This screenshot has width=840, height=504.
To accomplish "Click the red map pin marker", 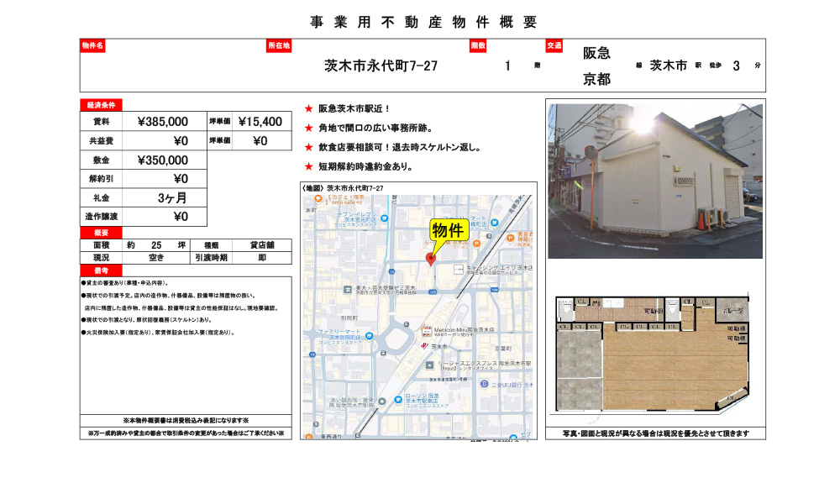I will 431,259.
